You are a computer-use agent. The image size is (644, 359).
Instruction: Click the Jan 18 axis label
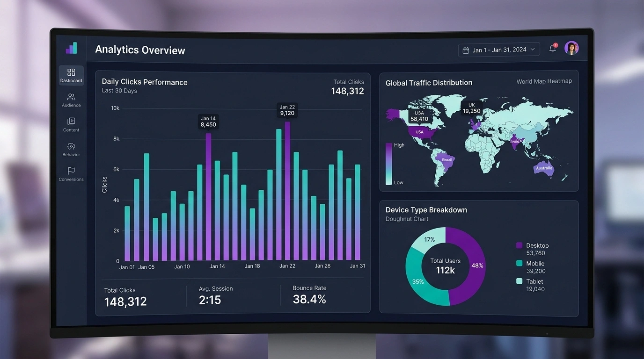click(252, 266)
